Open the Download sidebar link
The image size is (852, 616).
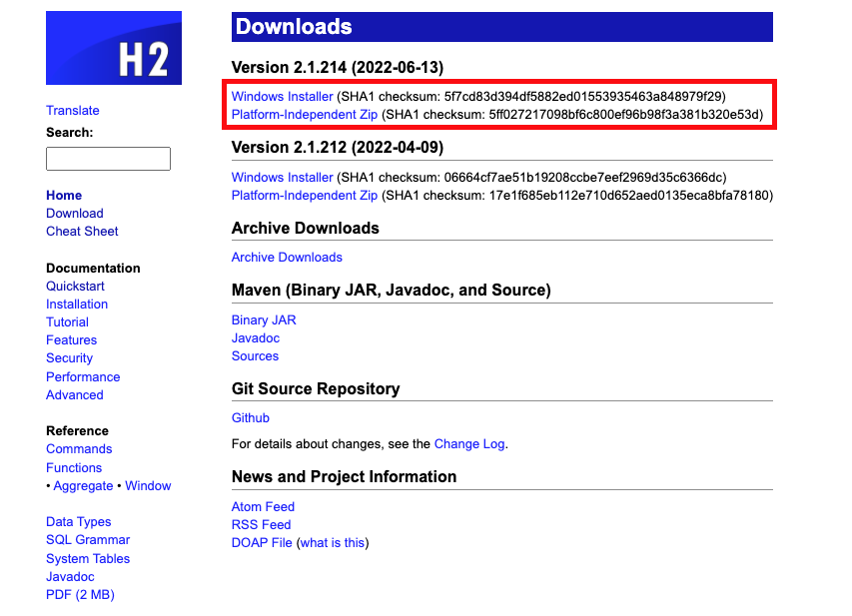pos(75,213)
